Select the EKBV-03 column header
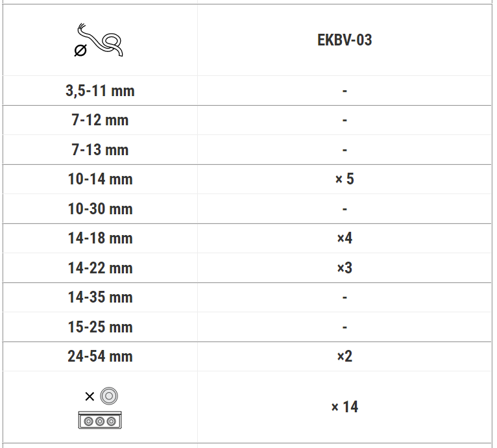This screenshot has width=497, height=448. tap(345, 40)
